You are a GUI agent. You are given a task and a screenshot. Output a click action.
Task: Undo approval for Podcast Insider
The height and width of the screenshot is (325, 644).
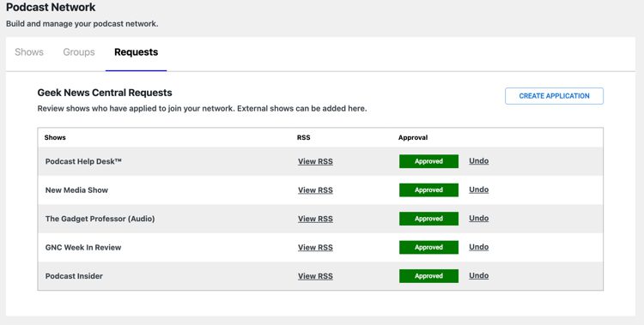[x=479, y=276]
